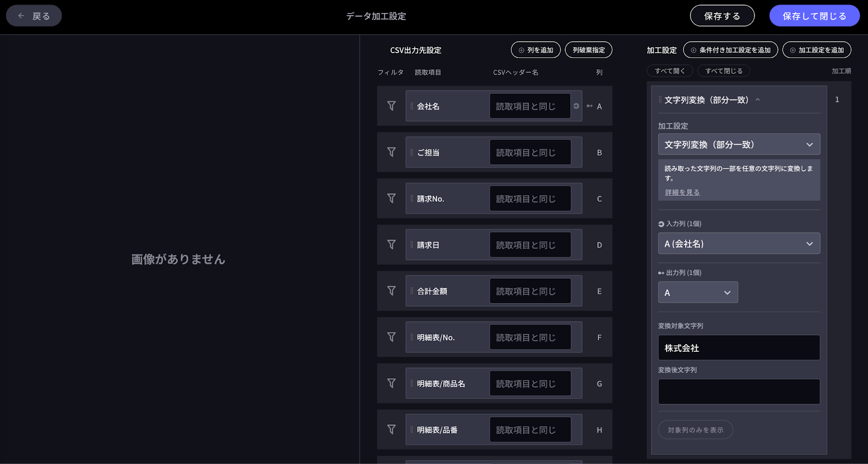Click the 保存して閉じる button
The width and height of the screenshot is (868, 464).
tap(814, 16)
